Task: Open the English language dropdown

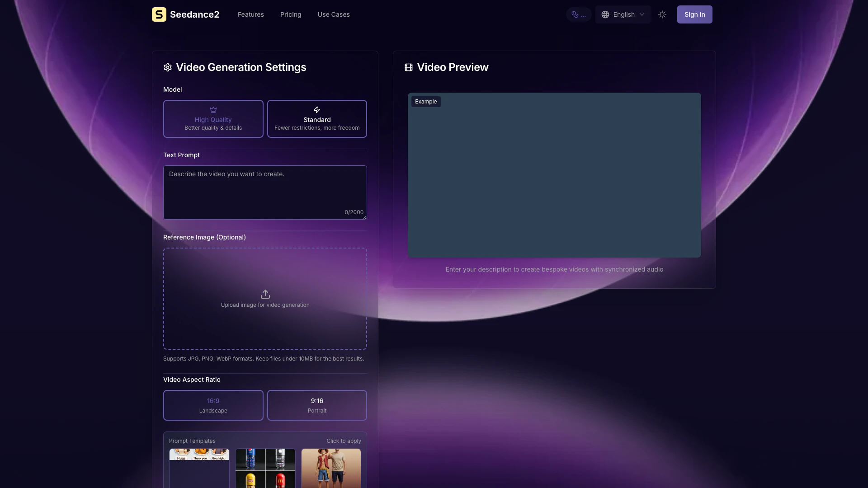Action: click(624, 14)
